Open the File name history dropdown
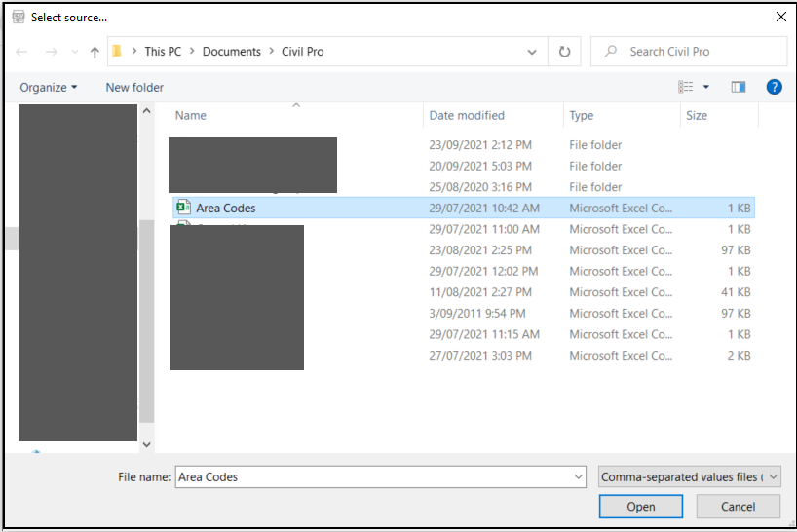This screenshot has width=797, height=532. pos(579,476)
